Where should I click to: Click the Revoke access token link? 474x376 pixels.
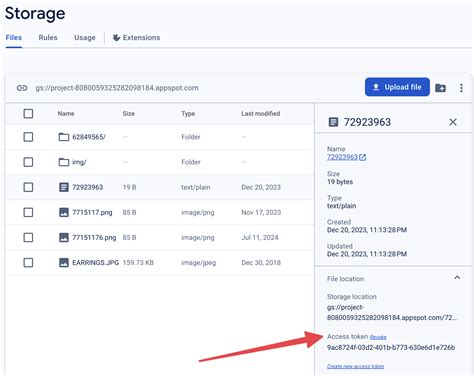click(x=378, y=337)
